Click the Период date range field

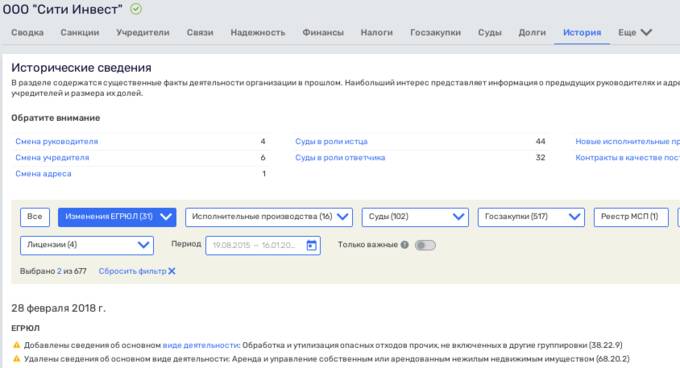click(263, 245)
